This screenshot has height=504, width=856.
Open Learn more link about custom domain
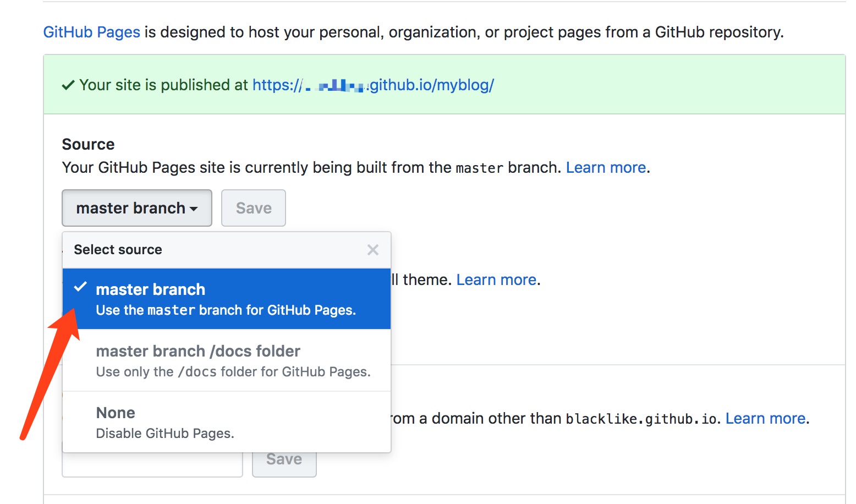click(765, 418)
